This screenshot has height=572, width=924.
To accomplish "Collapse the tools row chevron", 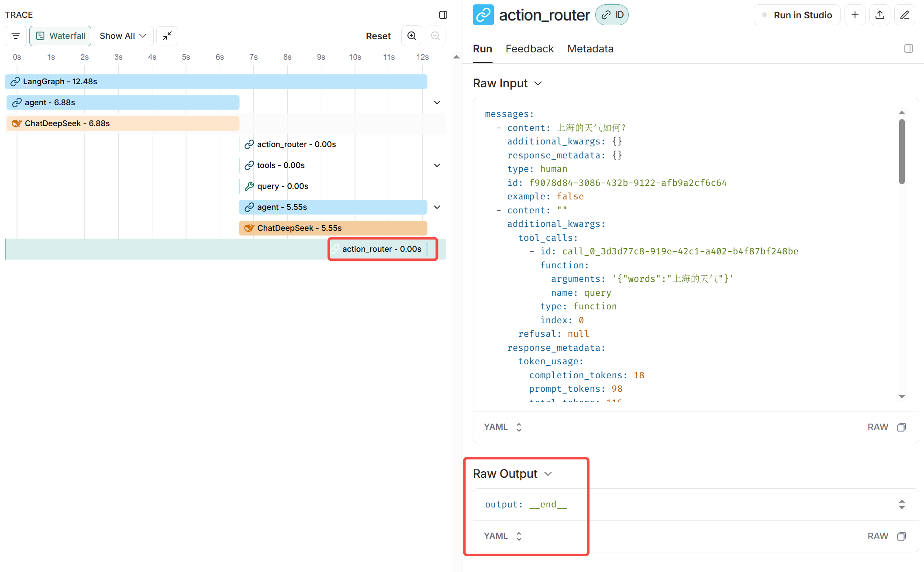I will [x=437, y=165].
